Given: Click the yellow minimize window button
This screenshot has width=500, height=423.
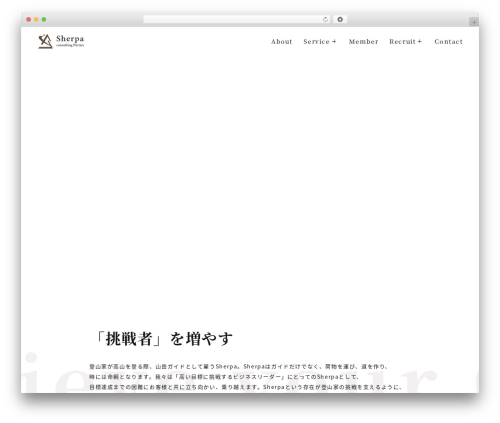Looking at the screenshot, I should (x=36, y=19).
